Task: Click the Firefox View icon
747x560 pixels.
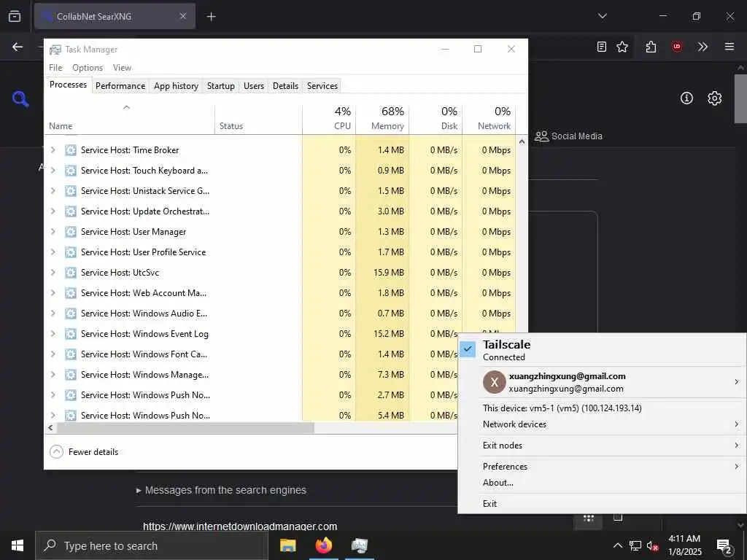Action: pos(15,16)
